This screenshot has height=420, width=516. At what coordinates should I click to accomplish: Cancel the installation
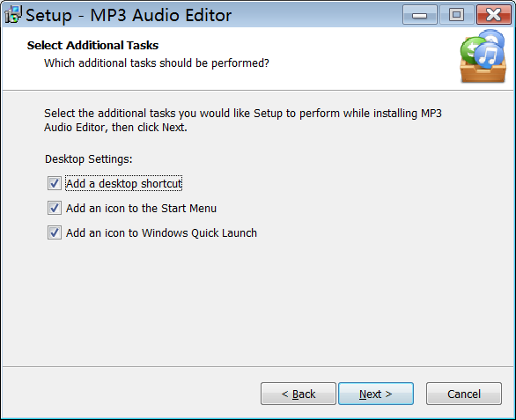click(x=464, y=394)
